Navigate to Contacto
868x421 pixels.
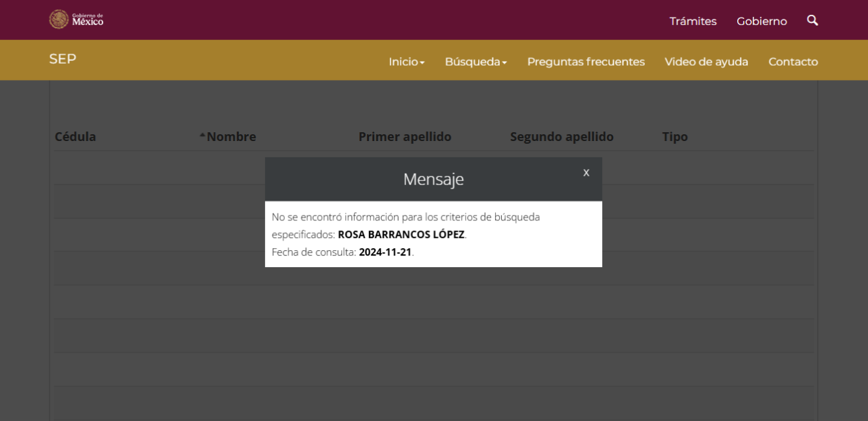(x=793, y=62)
